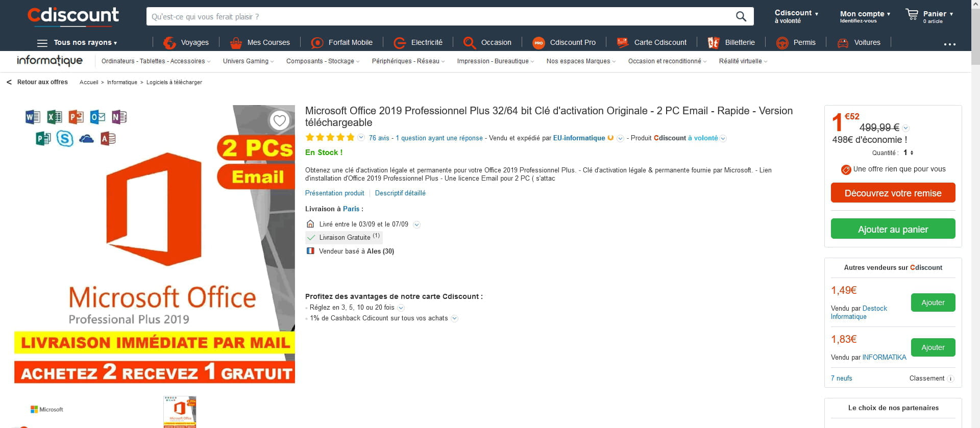Expand Réglez en 3, 5, 10 ou 20 fois
980x428 pixels.
coord(401,308)
